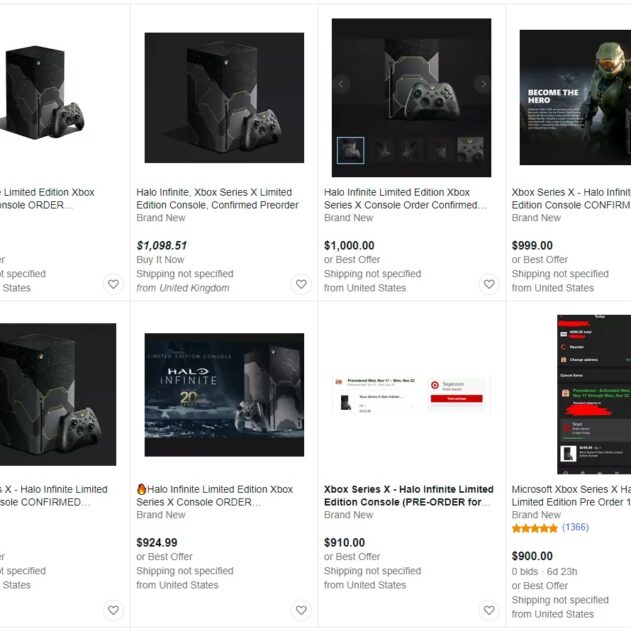Click heart icon on bottom-left partial listing
The image size is (631, 631).
(113, 610)
